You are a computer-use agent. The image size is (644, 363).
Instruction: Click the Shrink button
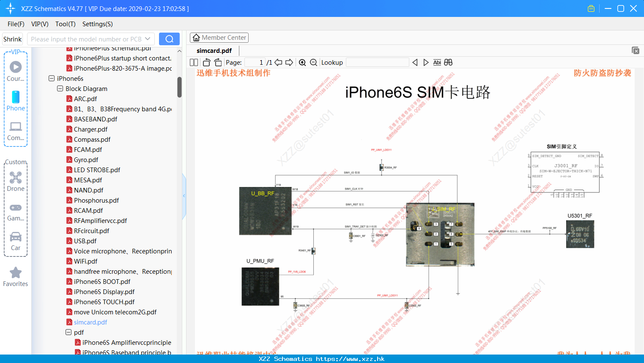coord(13,39)
